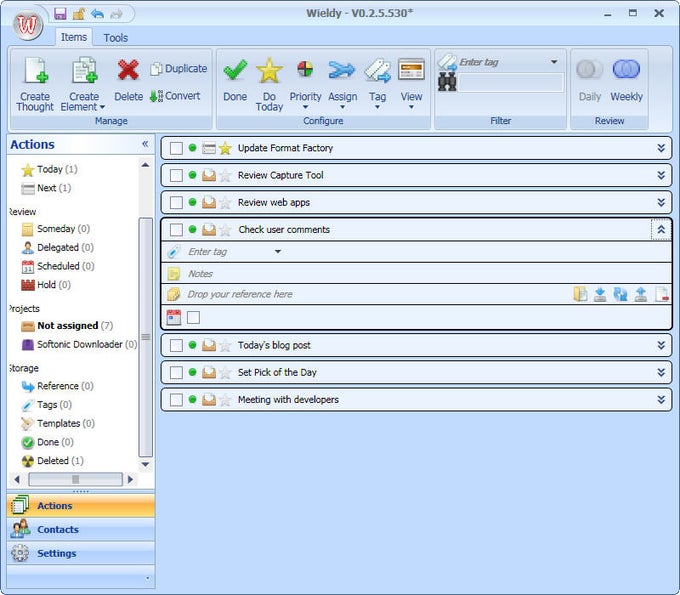Switch to the Tools ribbon tab

pyautogui.click(x=115, y=38)
